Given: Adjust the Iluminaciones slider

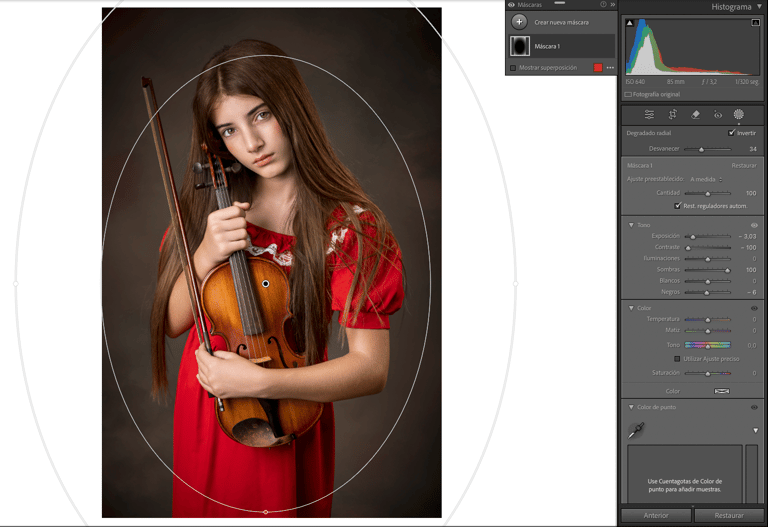Looking at the screenshot, I should pos(707,259).
